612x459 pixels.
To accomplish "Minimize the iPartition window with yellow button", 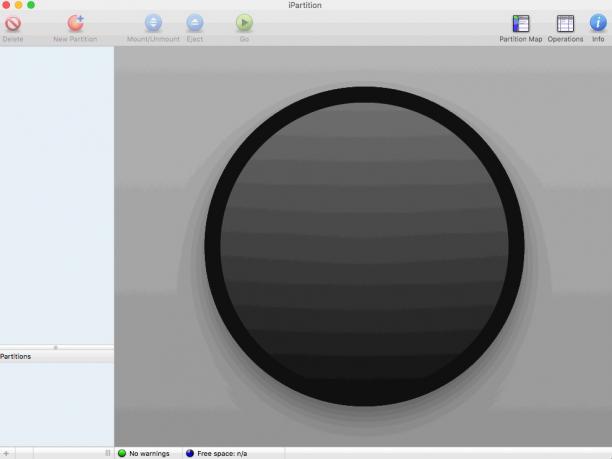I will click(x=18, y=5).
